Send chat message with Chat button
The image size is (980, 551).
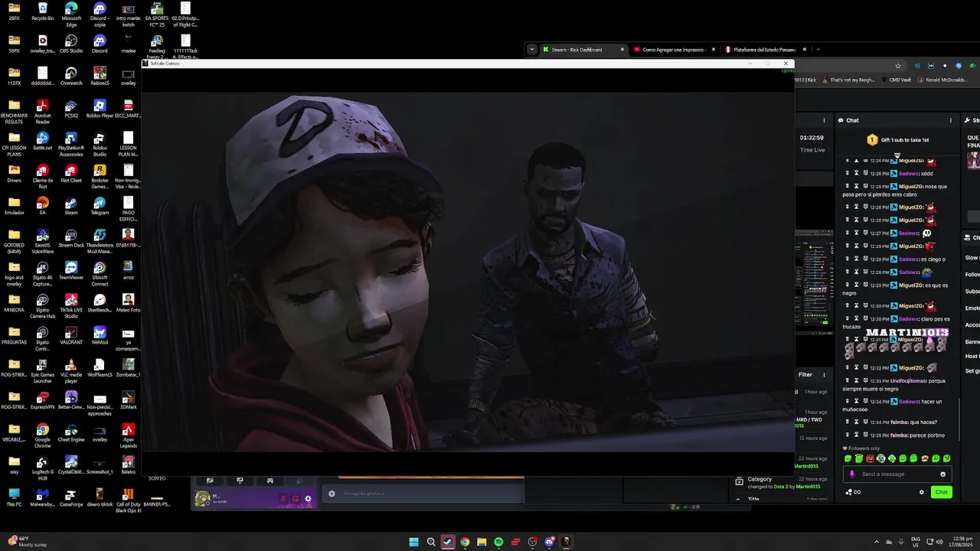(x=941, y=492)
